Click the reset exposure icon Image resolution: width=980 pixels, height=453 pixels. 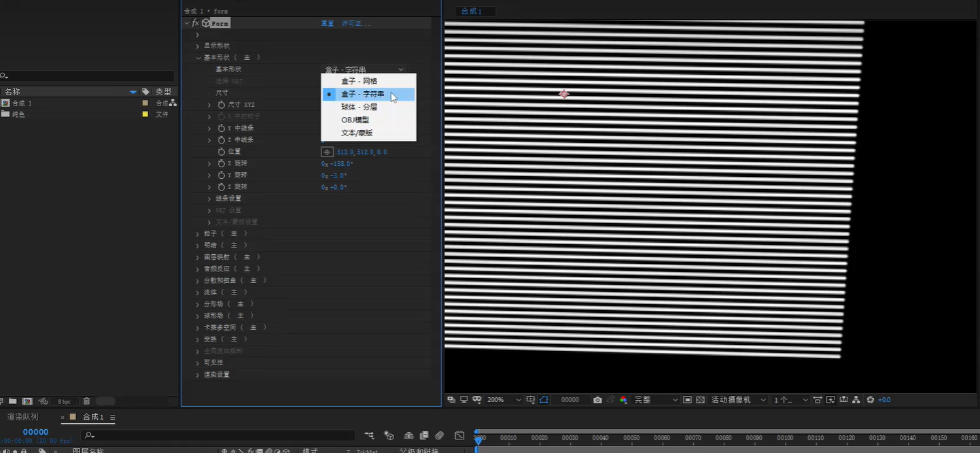click(871, 400)
